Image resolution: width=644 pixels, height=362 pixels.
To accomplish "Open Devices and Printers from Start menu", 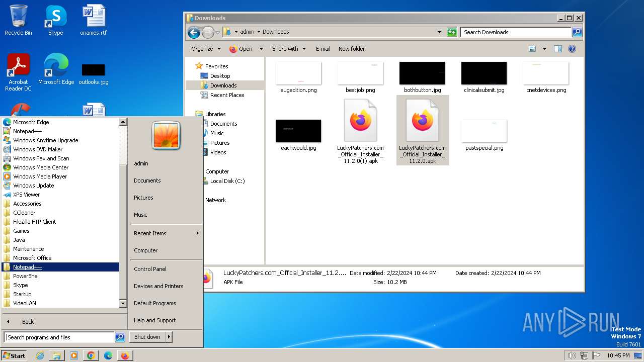I will point(158,286).
